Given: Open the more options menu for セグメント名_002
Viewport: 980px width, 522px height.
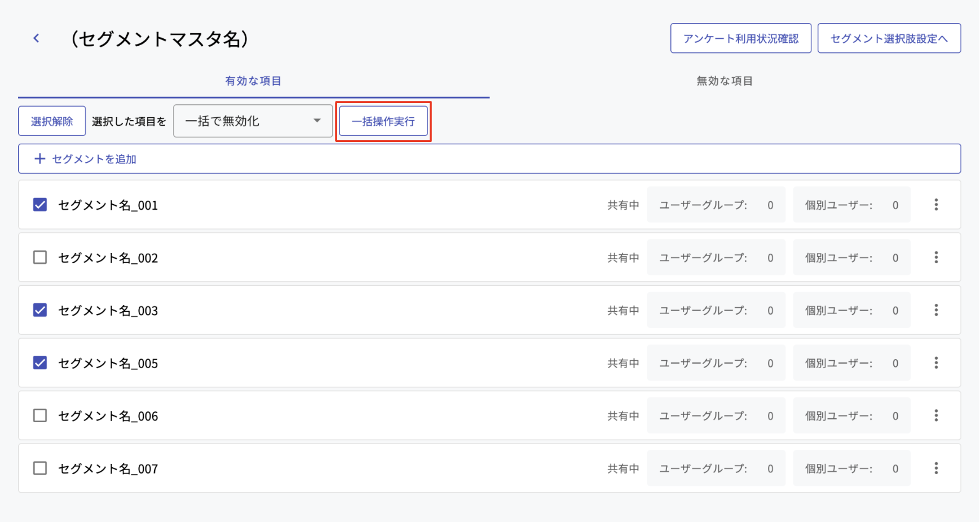Looking at the screenshot, I should pos(936,258).
